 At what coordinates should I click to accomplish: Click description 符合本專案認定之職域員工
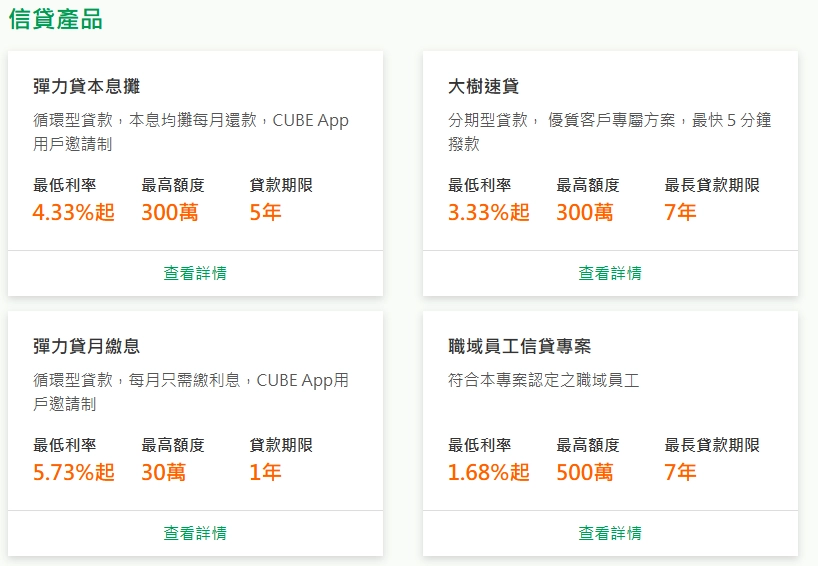point(544,380)
